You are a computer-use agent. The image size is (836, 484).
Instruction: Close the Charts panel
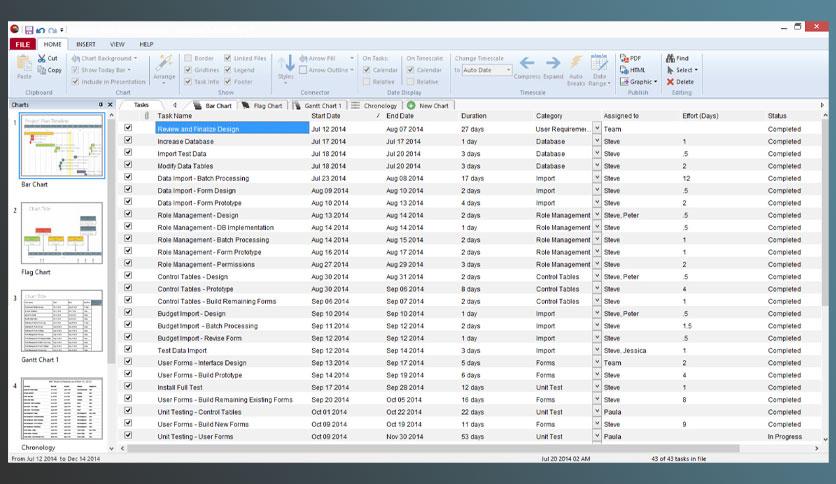pos(110,104)
